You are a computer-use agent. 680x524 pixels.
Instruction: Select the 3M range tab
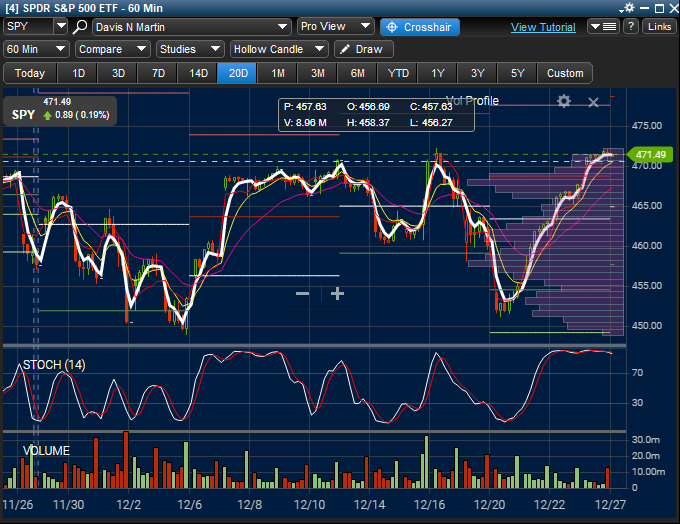coord(317,73)
